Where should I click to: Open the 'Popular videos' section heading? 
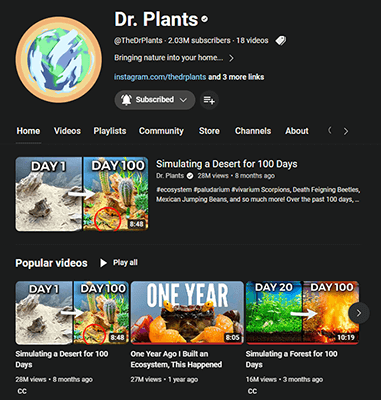tap(51, 263)
